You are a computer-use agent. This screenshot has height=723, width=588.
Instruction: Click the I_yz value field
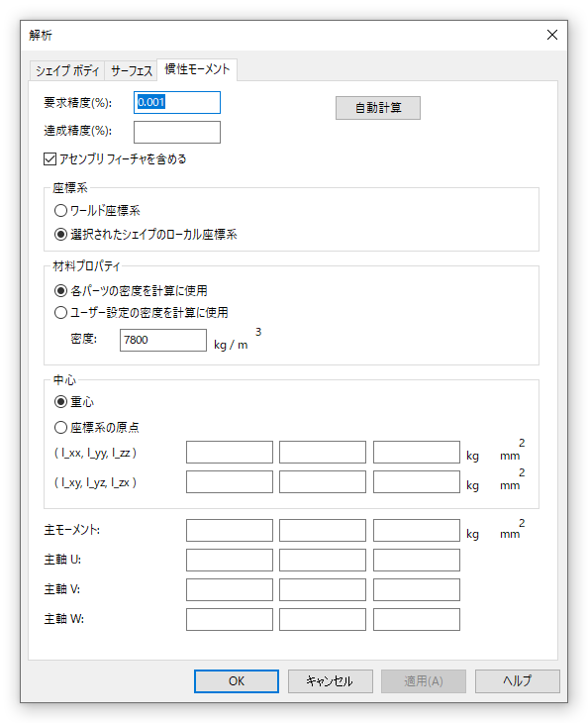[x=323, y=481]
